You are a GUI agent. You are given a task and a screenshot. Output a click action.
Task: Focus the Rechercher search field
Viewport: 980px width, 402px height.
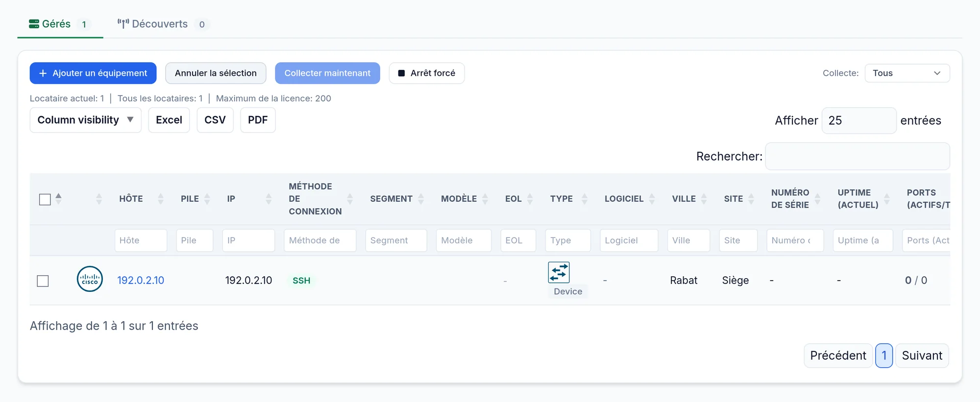pyautogui.click(x=857, y=156)
